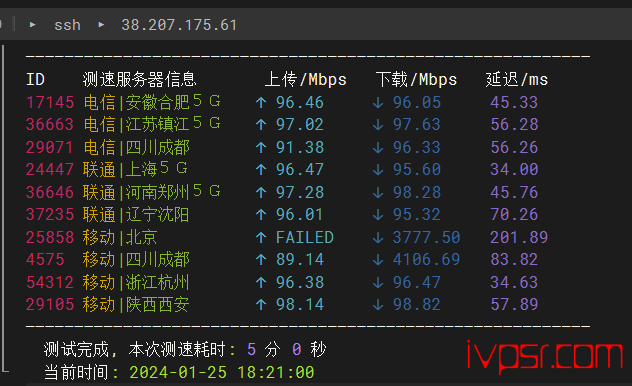Click the download arrow next to 4106.69
Screen dimensions: 632x386
click(378, 259)
